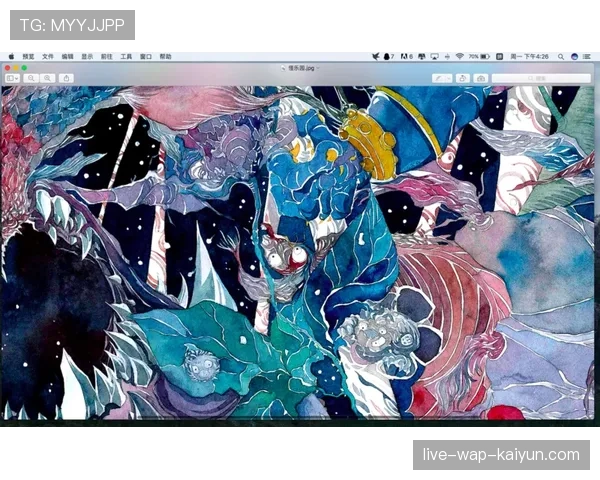Open the 工具 menu
600x480 pixels.
click(x=126, y=57)
